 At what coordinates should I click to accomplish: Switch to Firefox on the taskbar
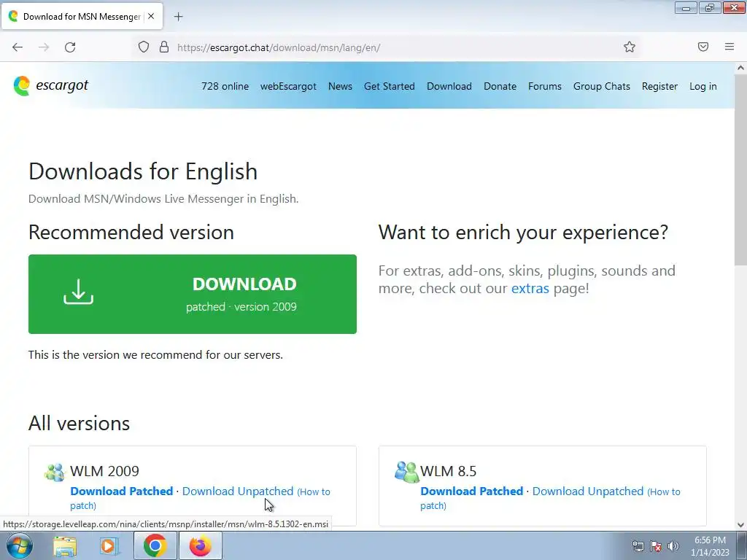[200, 545]
